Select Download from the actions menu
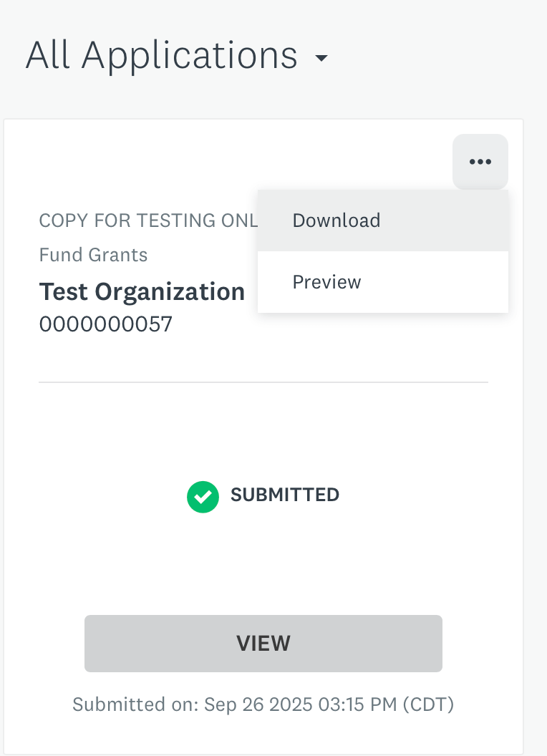This screenshot has width=547, height=756. (336, 220)
